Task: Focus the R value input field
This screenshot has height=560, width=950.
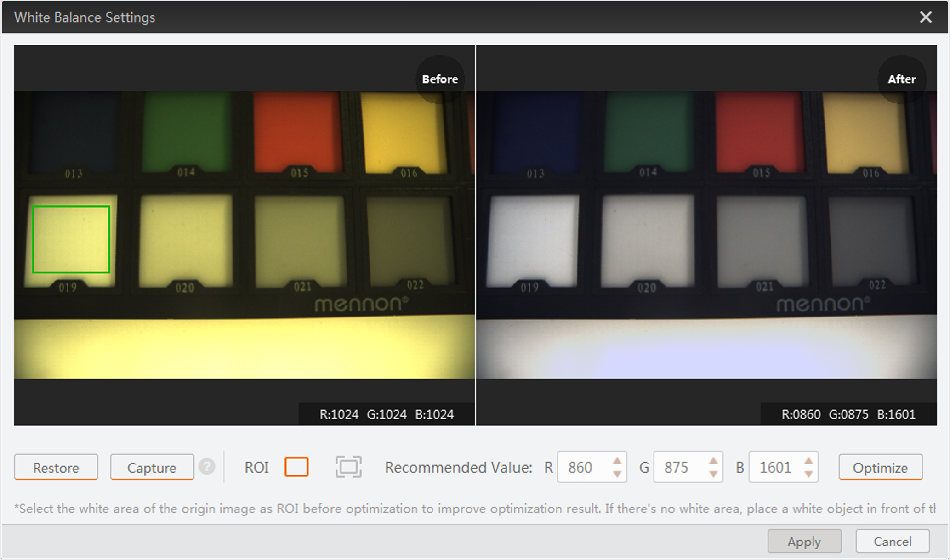Action: pos(582,468)
